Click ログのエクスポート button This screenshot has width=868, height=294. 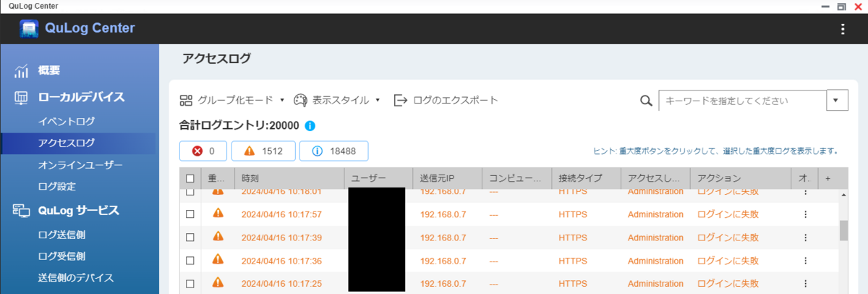pyautogui.click(x=446, y=100)
